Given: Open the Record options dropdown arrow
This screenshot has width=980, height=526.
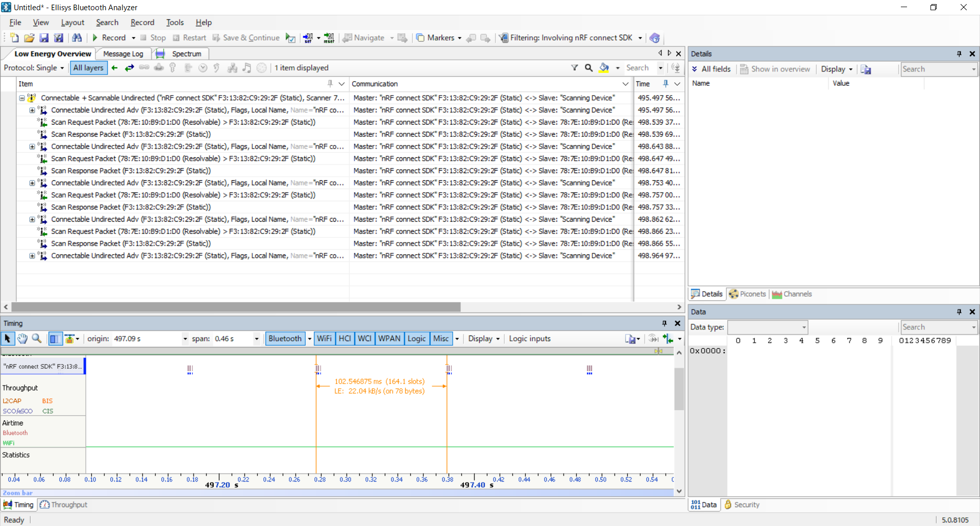Looking at the screenshot, I should tap(134, 38).
